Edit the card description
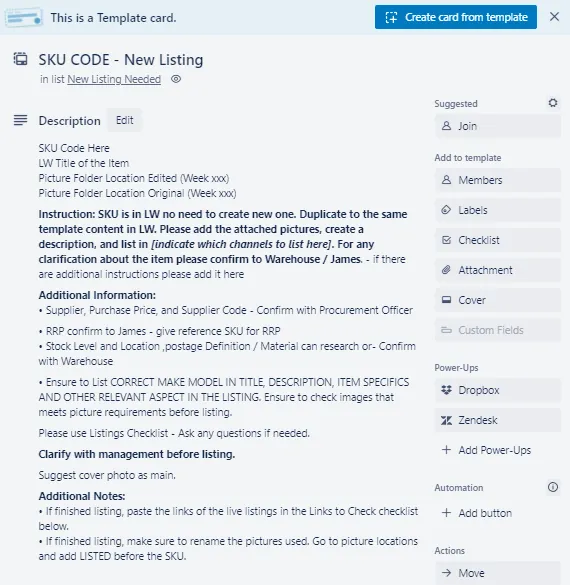This screenshot has width=570, height=585. tap(125, 120)
